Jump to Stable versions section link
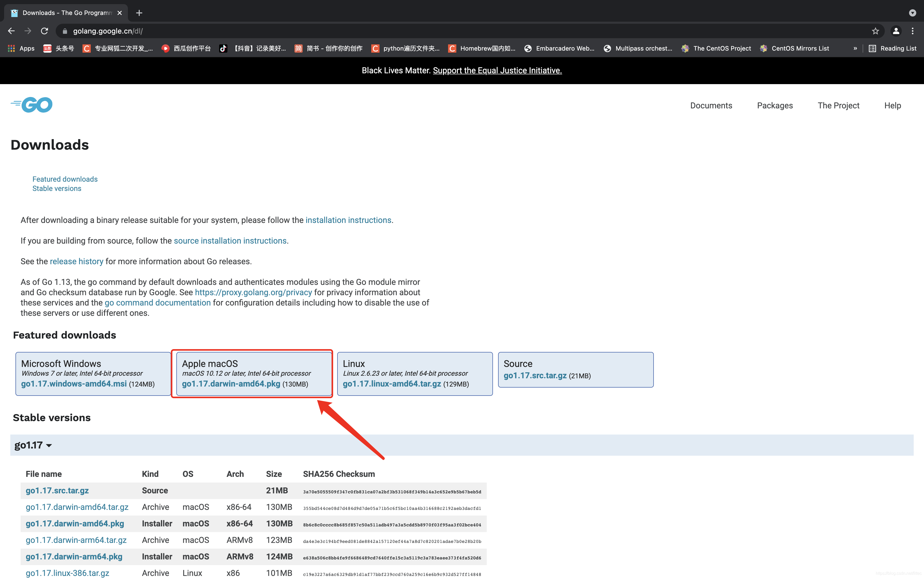Viewport: 924px width, 578px height. pos(57,188)
